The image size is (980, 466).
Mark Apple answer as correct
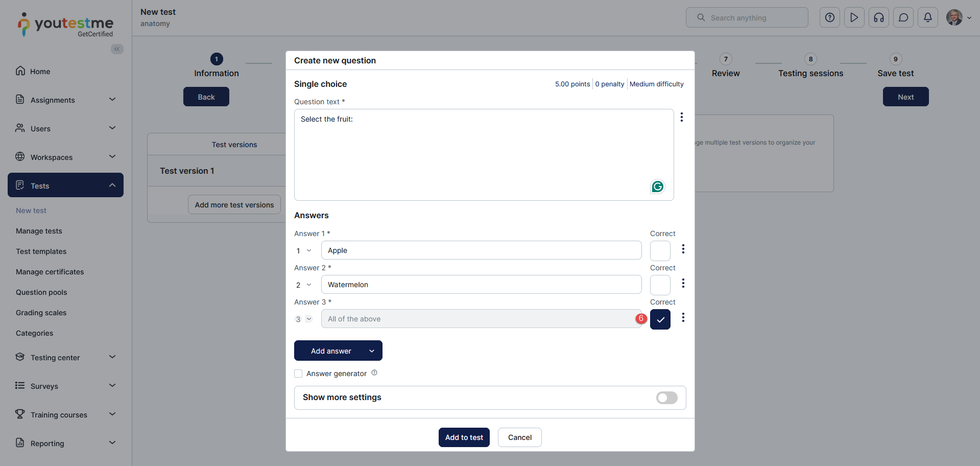click(660, 251)
